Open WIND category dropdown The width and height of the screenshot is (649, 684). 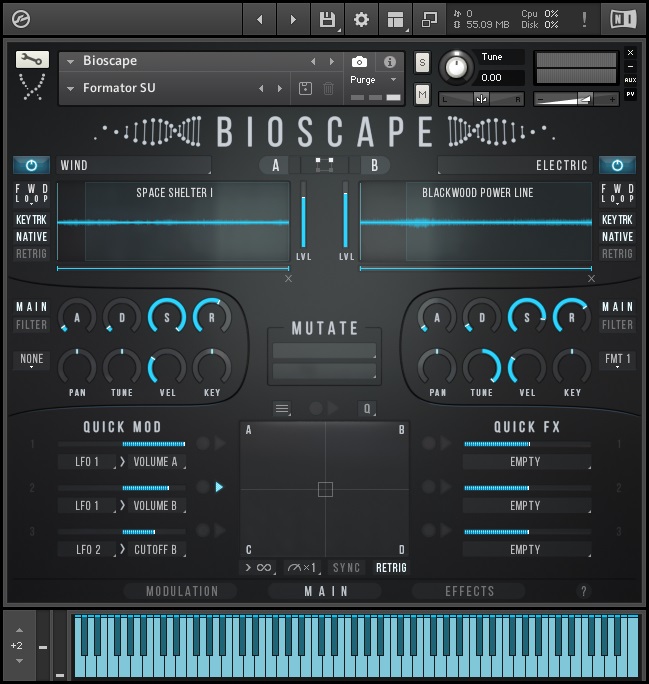(x=134, y=165)
